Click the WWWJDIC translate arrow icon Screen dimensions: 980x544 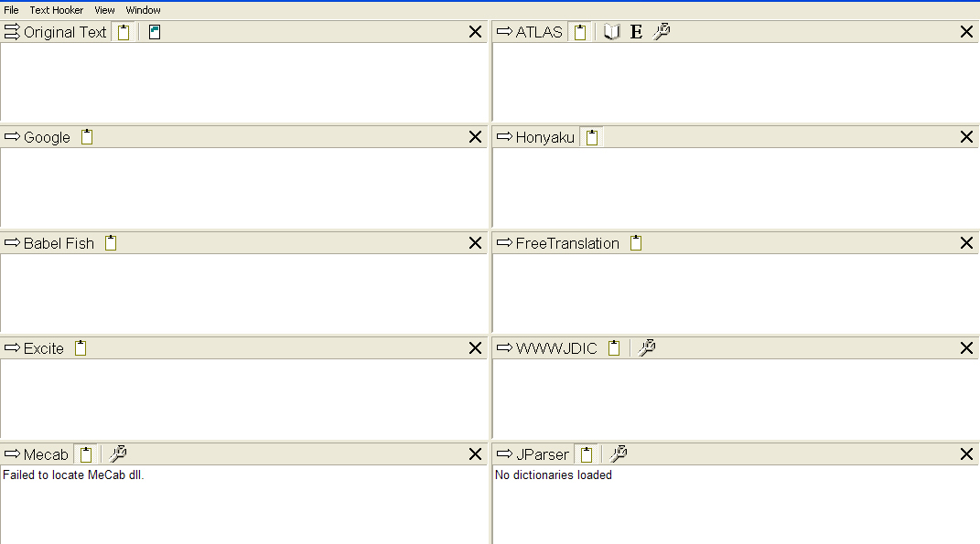click(504, 347)
